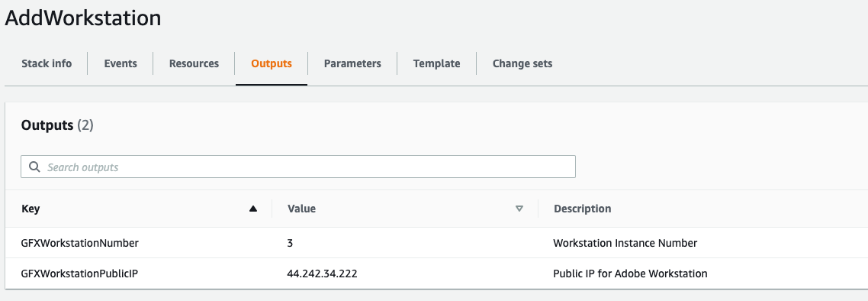Image resolution: width=868 pixels, height=301 pixels.
Task: View the Template tab
Action: 436,63
